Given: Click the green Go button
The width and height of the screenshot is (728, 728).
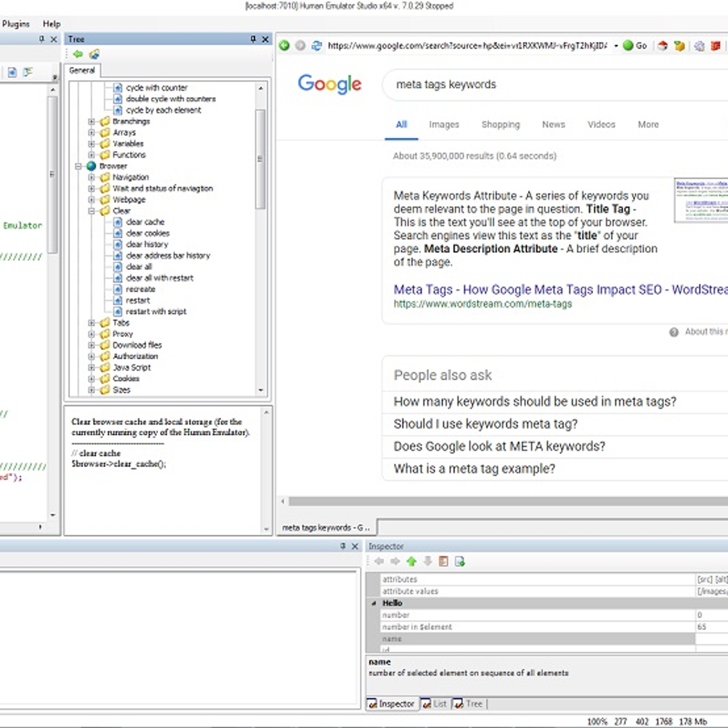Looking at the screenshot, I should click(x=635, y=45).
